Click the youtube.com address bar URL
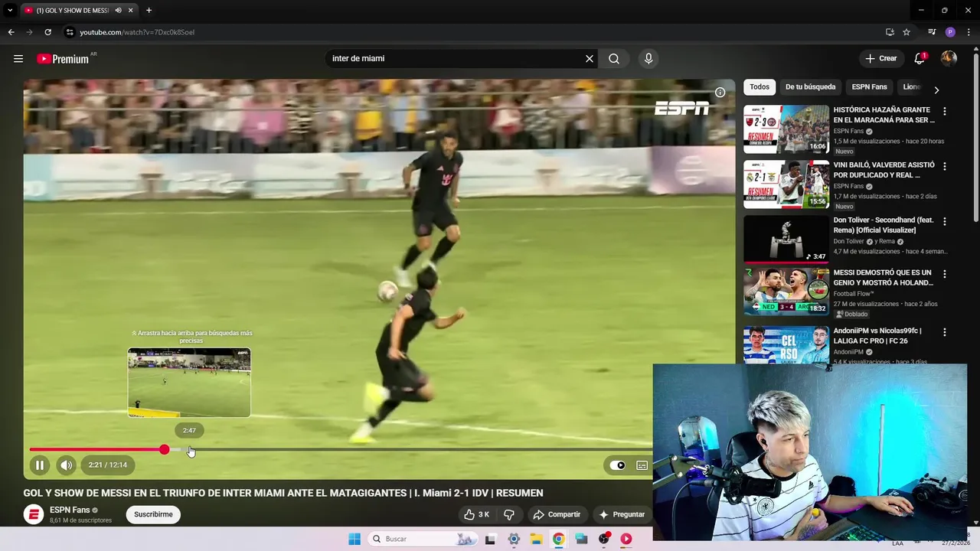The width and height of the screenshot is (980, 551). click(137, 32)
